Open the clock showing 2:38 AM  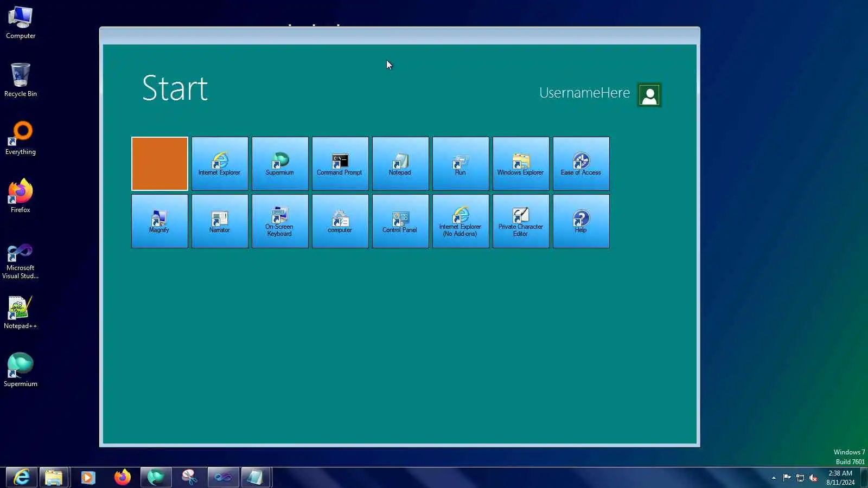point(840,478)
